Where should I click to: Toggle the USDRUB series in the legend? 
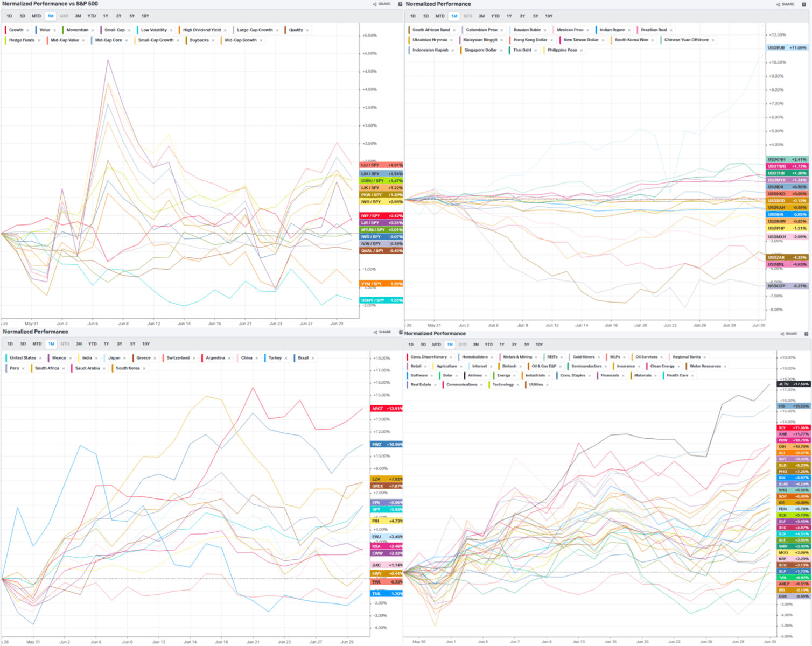[x=786, y=47]
